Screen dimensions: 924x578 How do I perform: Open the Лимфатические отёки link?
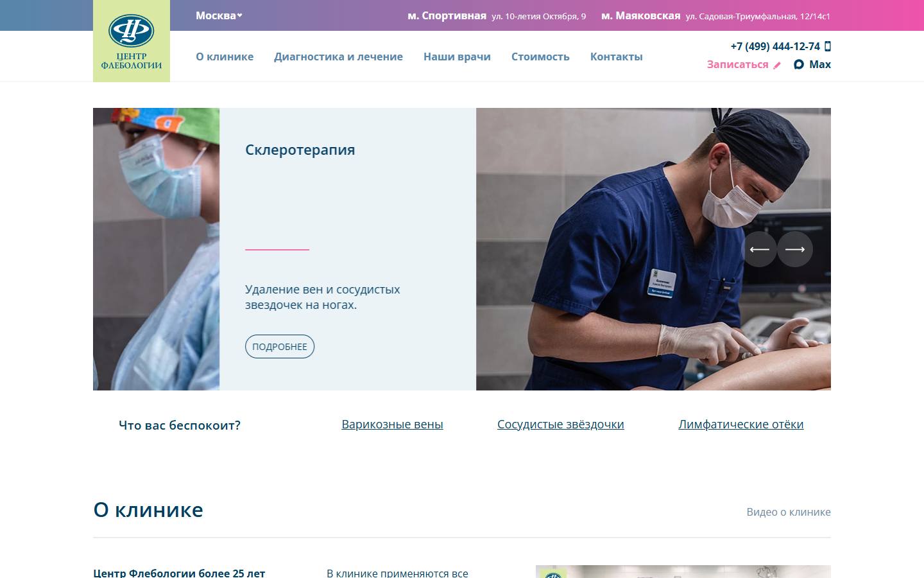(x=740, y=424)
